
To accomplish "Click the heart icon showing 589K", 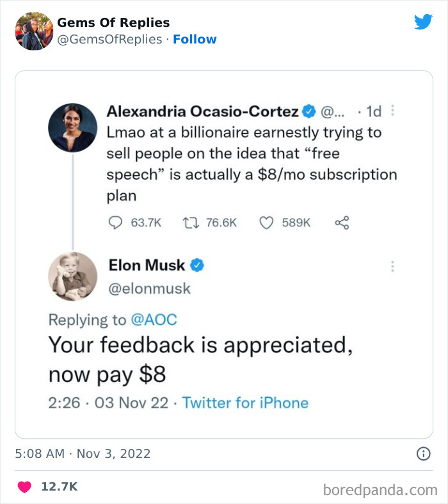I will tap(266, 223).
